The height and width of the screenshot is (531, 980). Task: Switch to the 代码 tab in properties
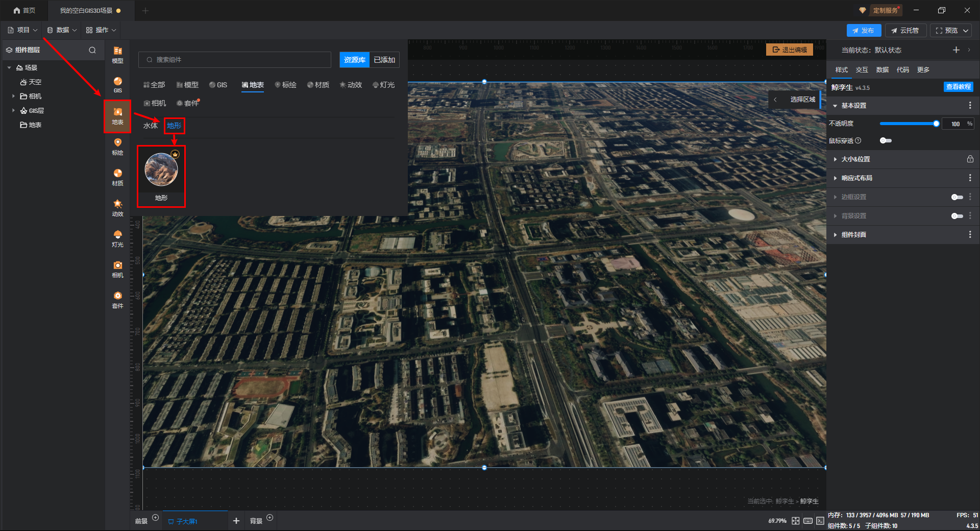coord(903,70)
